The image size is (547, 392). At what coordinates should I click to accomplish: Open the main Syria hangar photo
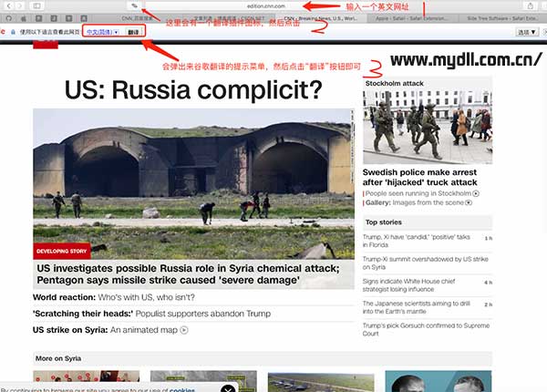(x=193, y=184)
